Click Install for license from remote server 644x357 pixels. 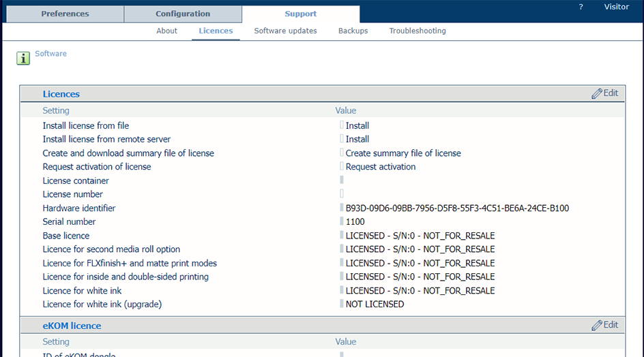(x=357, y=140)
